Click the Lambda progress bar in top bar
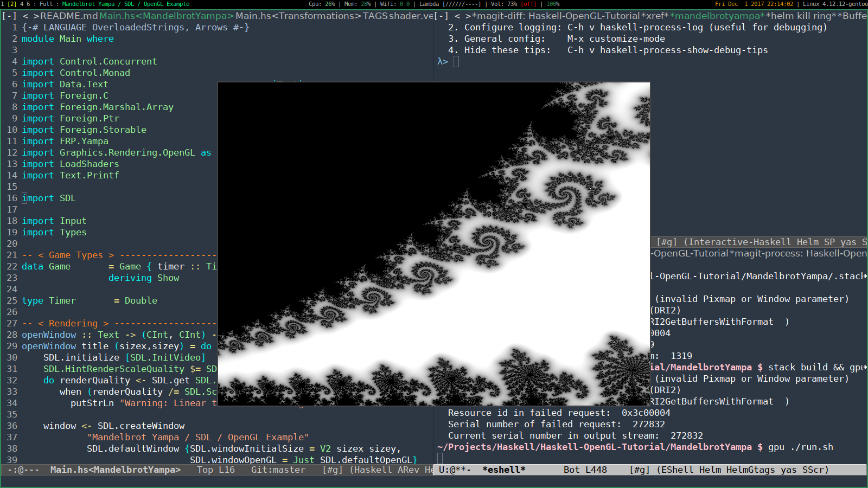Viewport: 868px width, 488px height. coord(450,4)
